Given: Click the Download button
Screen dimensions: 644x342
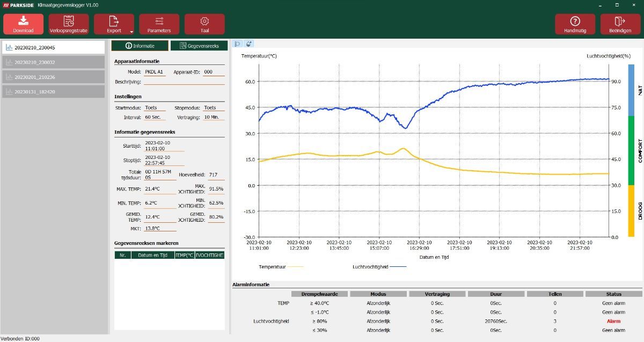Looking at the screenshot, I should [23, 24].
